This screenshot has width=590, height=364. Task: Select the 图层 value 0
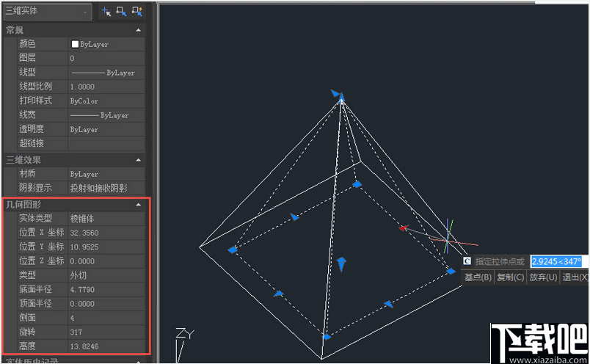click(x=106, y=59)
